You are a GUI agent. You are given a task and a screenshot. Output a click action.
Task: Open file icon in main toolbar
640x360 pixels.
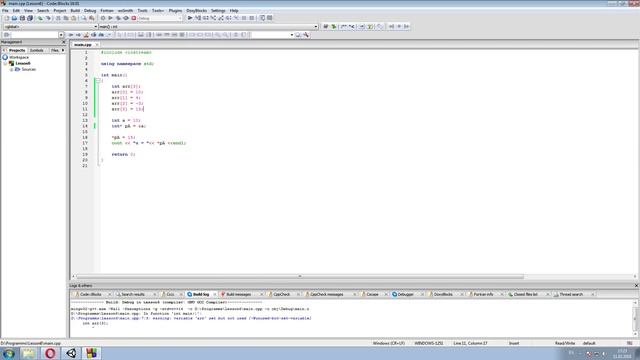[14, 18]
